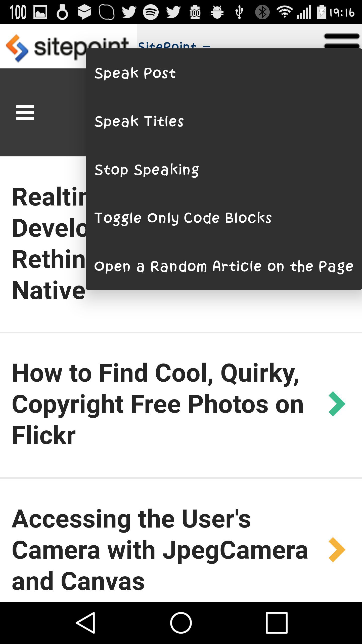Tap the recent apps square button

click(277, 623)
